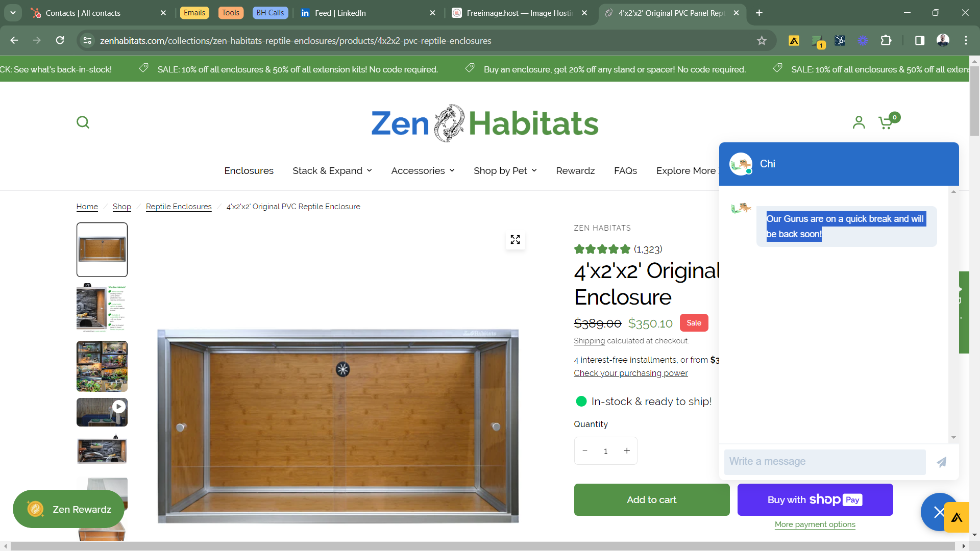Image resolution: width=980 pixels, height=551 pixels.
Task: Go to Shop breadcrumb link
Action: [x=122, y=207]
